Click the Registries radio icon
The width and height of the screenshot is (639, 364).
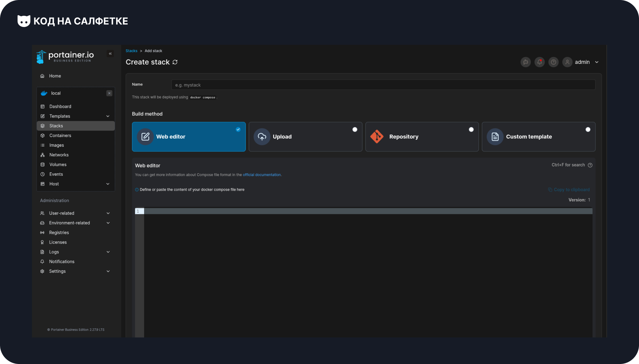point(42,233)
